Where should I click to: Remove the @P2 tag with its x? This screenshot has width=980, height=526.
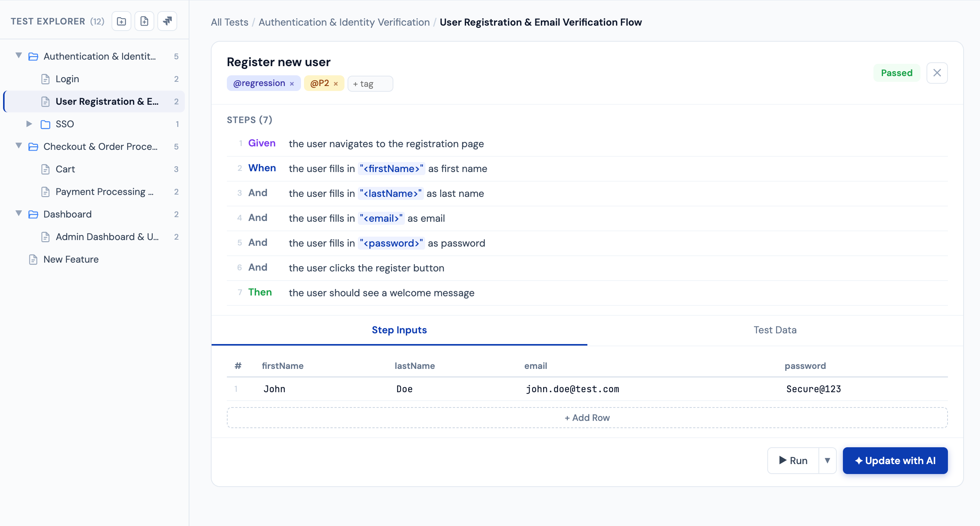click(336, 84)
